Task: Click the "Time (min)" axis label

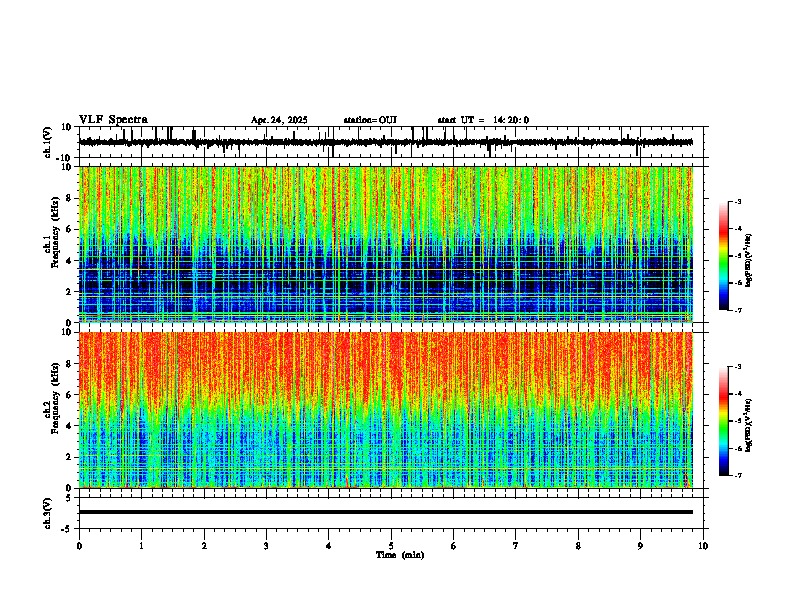Action: coord(400,555)
